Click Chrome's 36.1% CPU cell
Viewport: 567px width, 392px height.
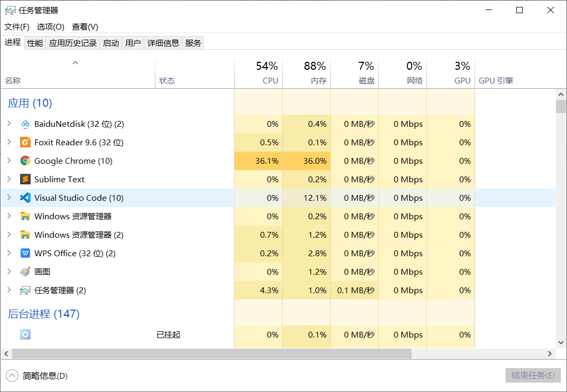pyautogui.click(x=258, y=161)
